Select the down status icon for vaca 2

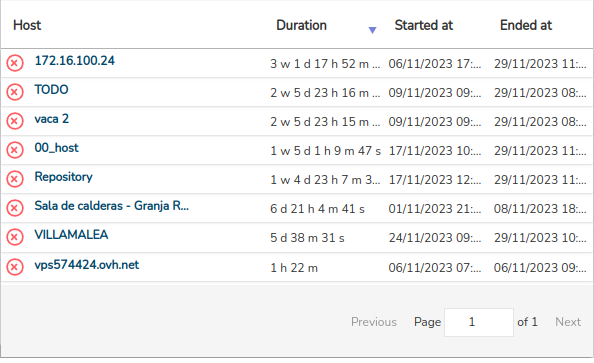click(15, 121)
